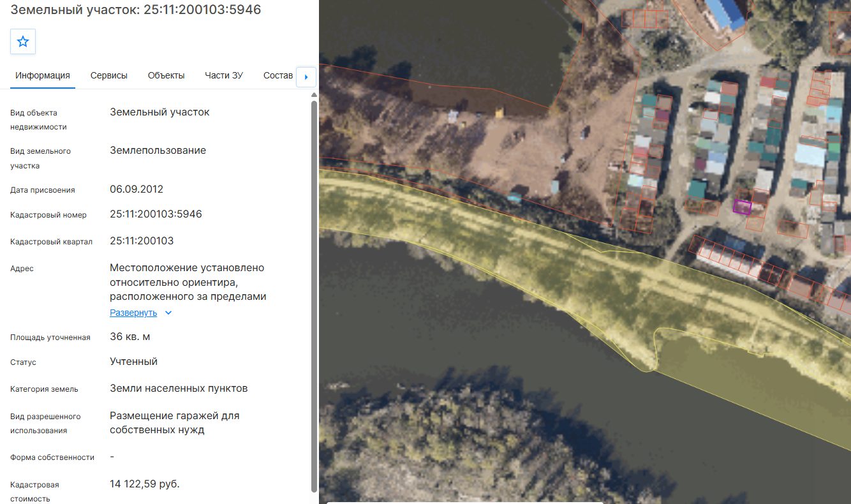Click the Адрес label

point(22,269)
